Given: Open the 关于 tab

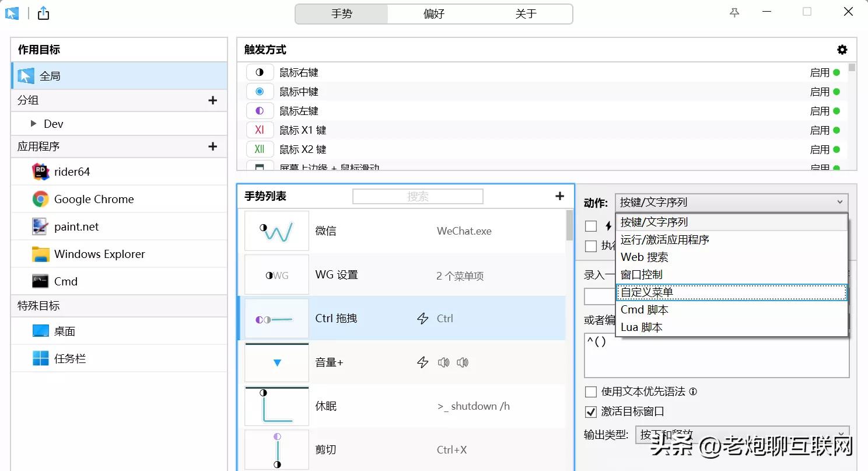Looking at the screenshot, I should [x=526, y=13].
